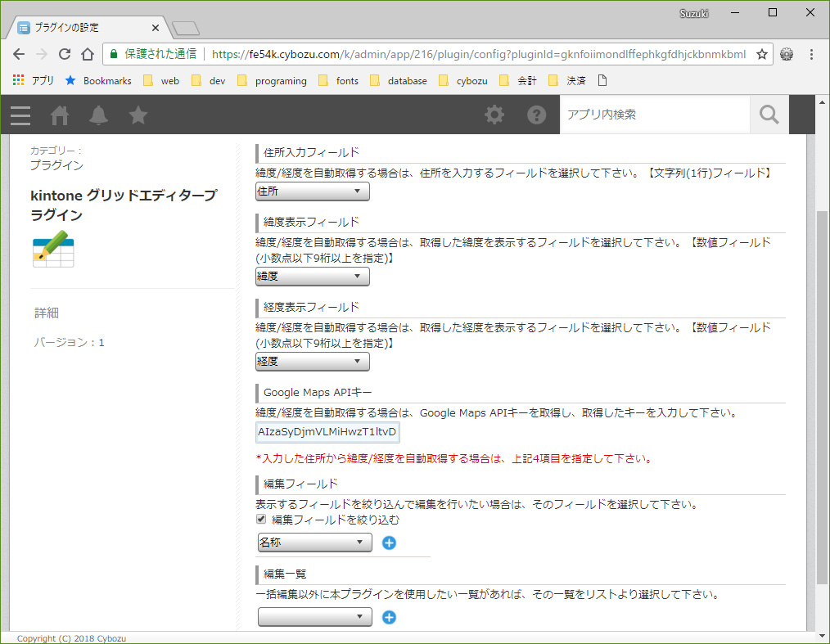Expand the 緯度 latitude field dropdown

pos(313,277)
